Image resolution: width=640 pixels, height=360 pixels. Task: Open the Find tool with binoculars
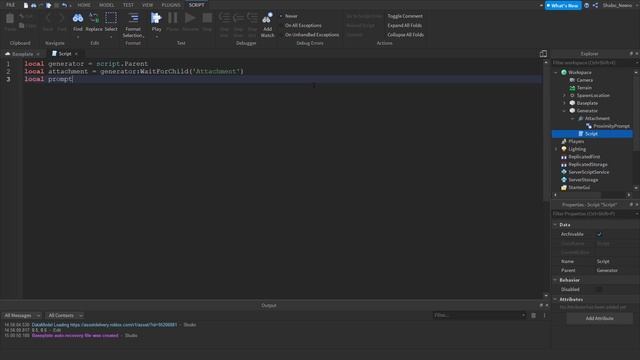click(x=78, y=18)
